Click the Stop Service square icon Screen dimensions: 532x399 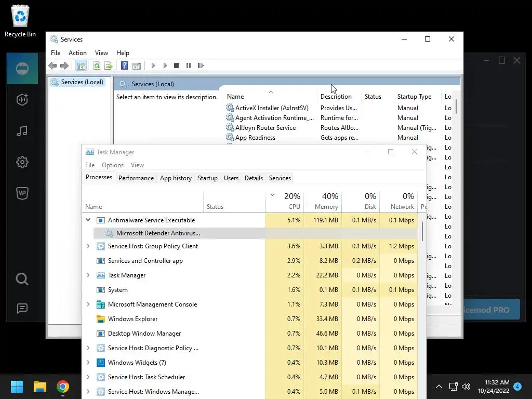177,65
